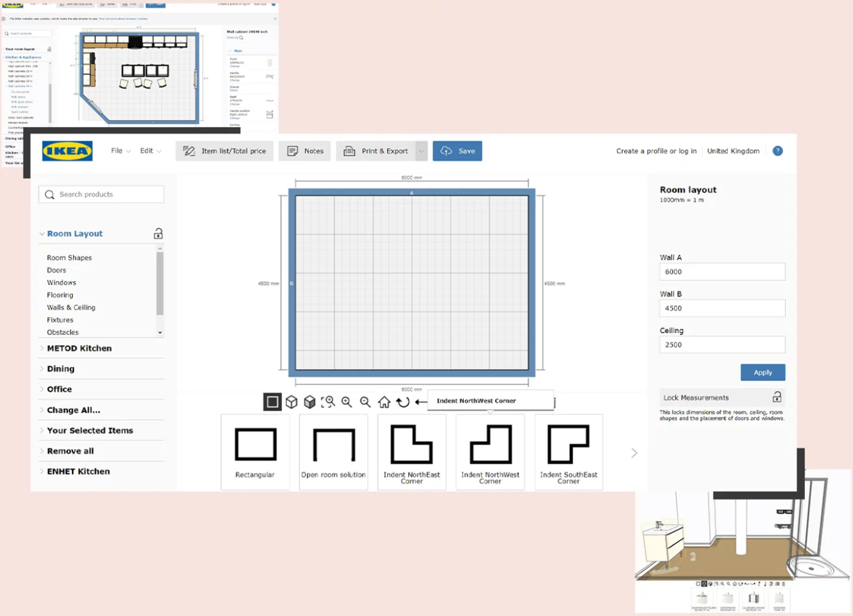The width and height of the screenshot is (853, 616).
Task: Expand the Print & Export dropdown arrow
Action: pos(421,151)
